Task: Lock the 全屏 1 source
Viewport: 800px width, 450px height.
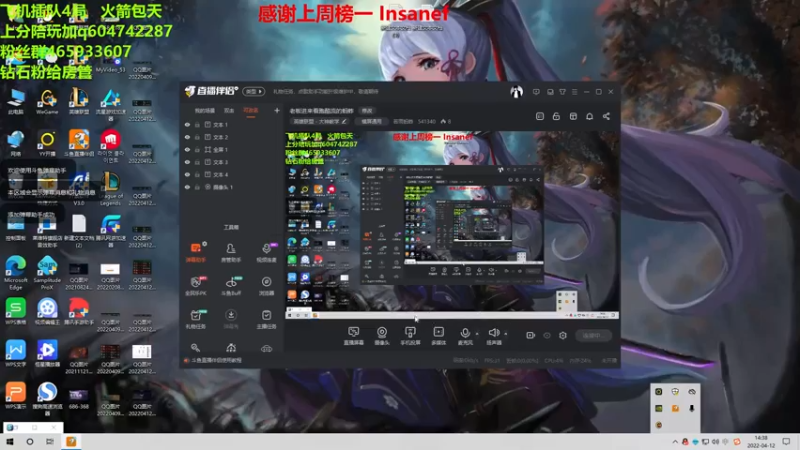Action: pos(197,149)
